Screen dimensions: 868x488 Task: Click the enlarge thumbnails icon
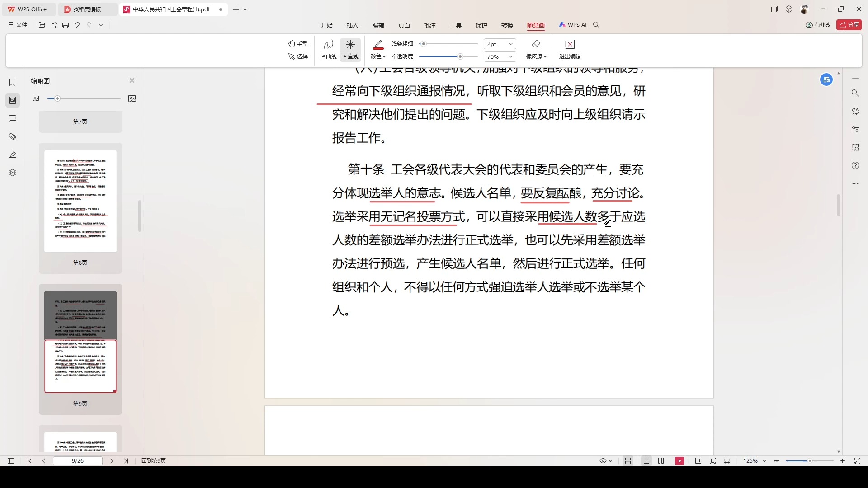point(132,99)
